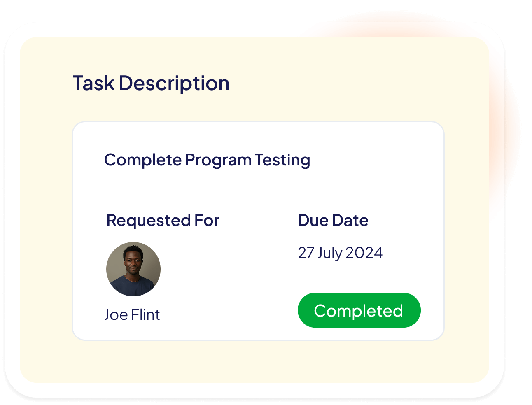The height and width of the screenshot is (405, 532).
Task: Click the Task Description title text
Action: [x=151, y=83]
